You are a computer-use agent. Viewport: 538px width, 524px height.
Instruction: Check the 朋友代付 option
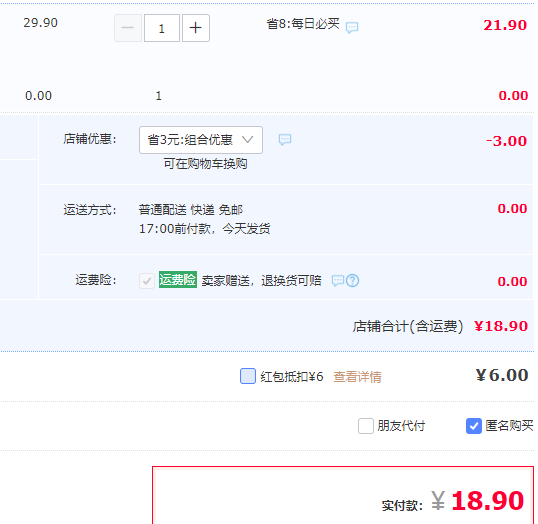coord(366,426)
